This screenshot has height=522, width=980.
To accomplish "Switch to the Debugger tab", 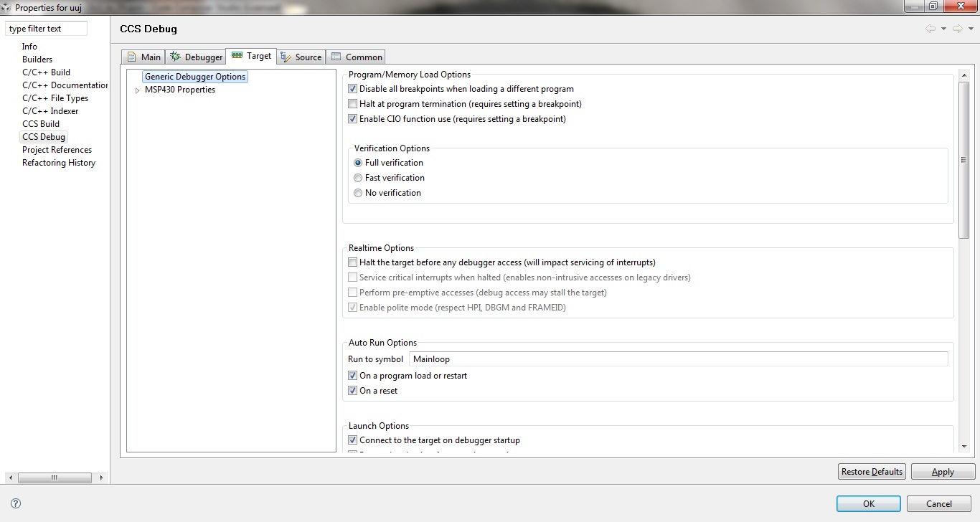I will point(196,57).
